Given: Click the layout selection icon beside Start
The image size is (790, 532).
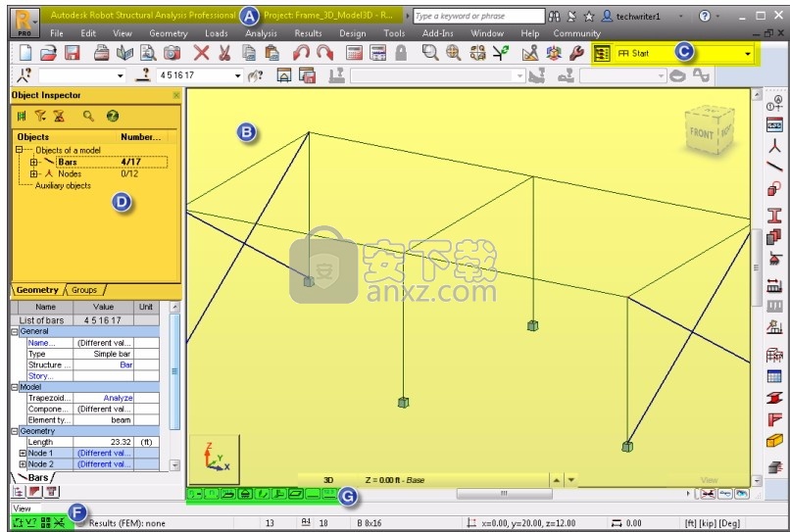Looking at the screenshot, I should pyautogui.click(x=602, y=53).
